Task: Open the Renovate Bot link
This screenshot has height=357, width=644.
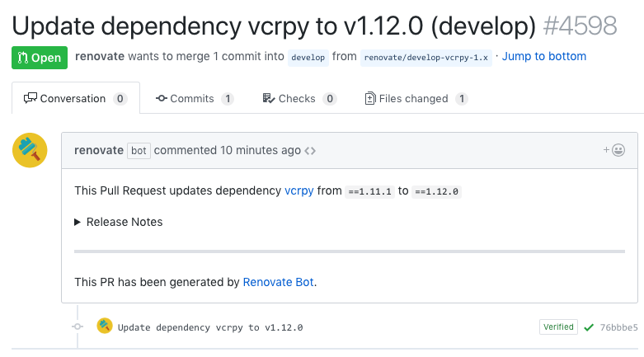Action: 278,282
